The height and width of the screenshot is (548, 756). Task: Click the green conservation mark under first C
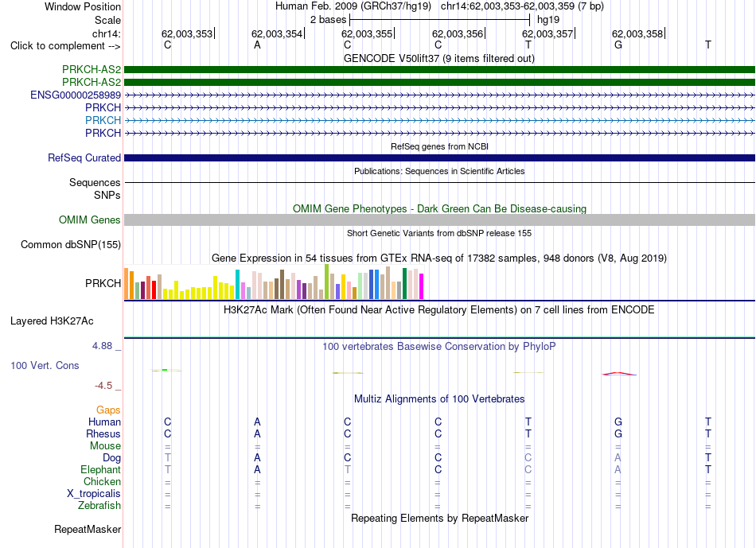click(166, 370)
